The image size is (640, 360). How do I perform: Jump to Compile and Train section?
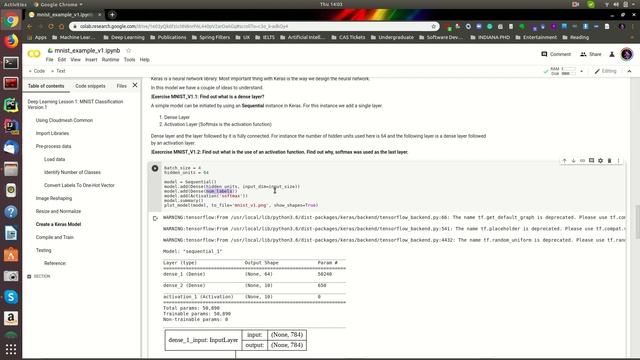pyautogui.click(x=55, y=237)
